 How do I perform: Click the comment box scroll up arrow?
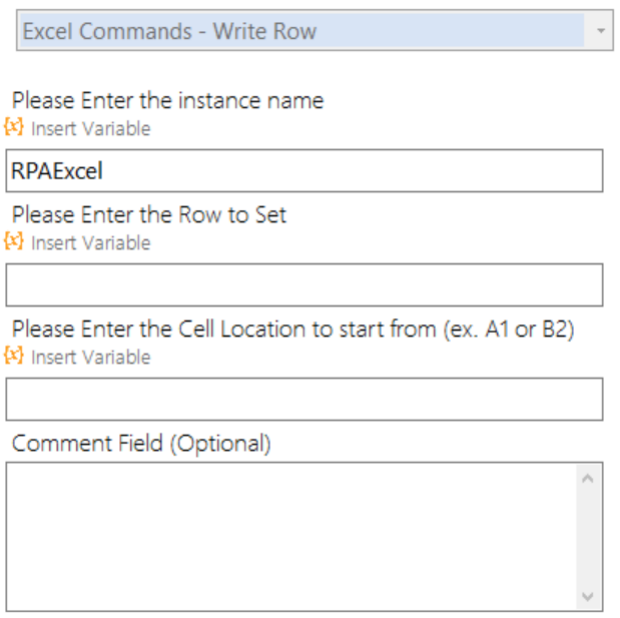coord(588,479)
